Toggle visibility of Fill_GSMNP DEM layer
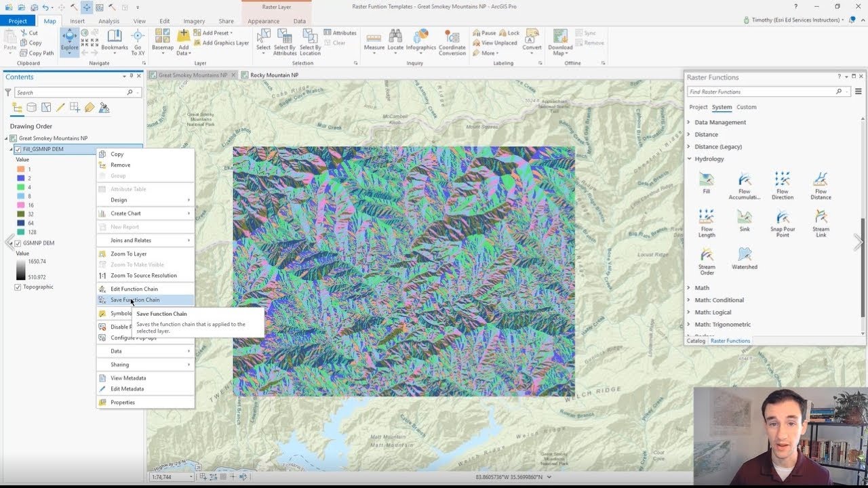 (18, 149)
